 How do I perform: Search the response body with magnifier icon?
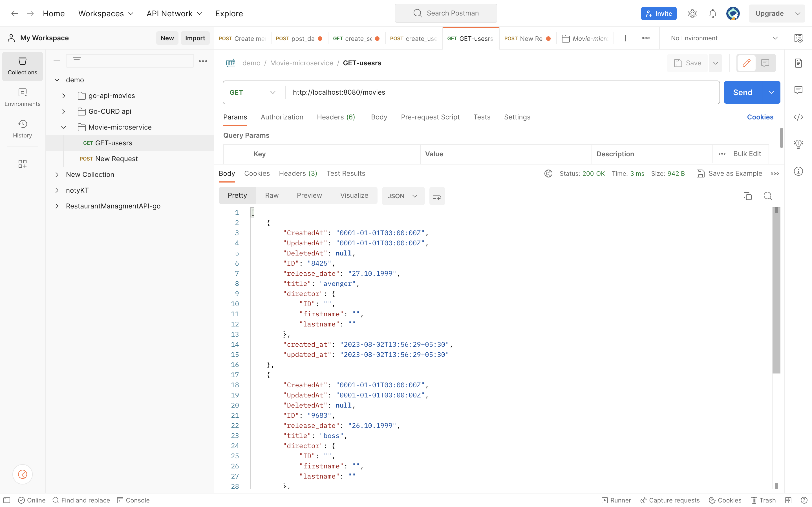click(x=768, y=196)
